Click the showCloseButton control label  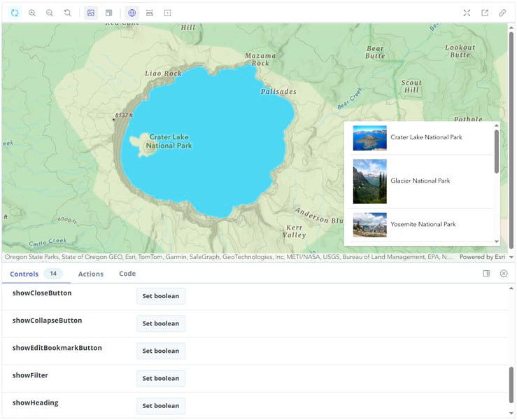tap(42, 293)
